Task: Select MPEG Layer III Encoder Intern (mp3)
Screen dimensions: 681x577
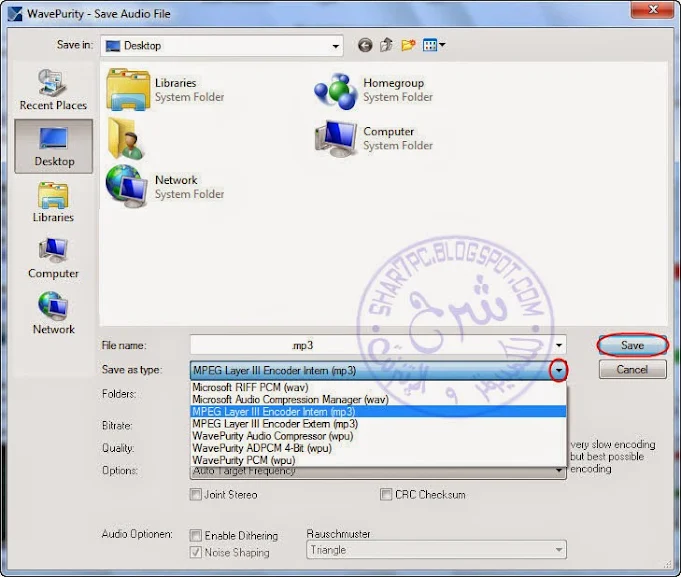Action: pyautogui.click(x=378, y=411)
